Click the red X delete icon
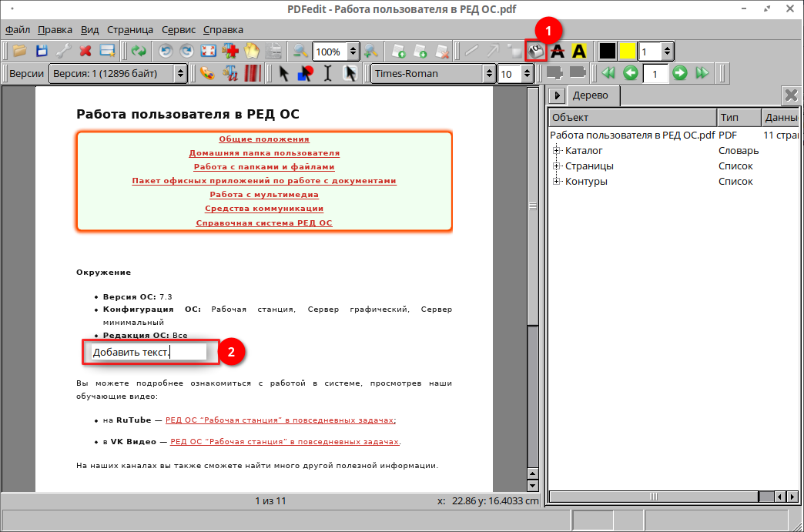The width and height of the screenshot is (804, 532). (85, 52)
